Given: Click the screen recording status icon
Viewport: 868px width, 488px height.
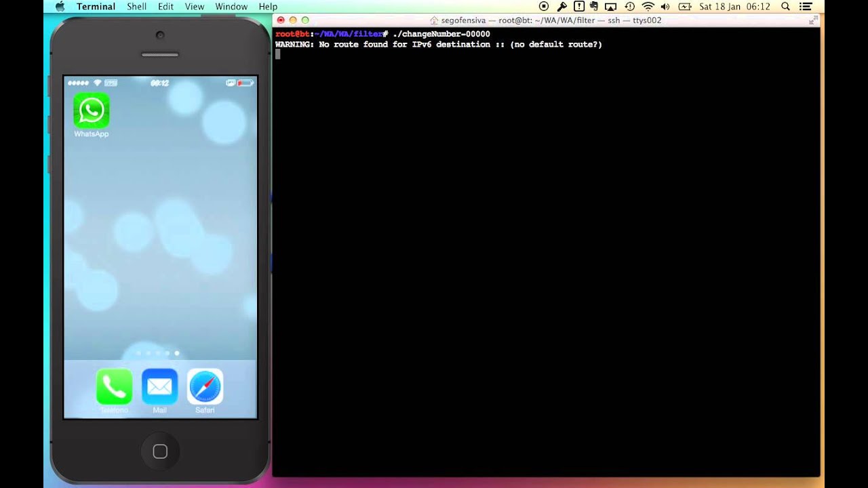Looking at the screenshot, I should click(x=544, y=7).
